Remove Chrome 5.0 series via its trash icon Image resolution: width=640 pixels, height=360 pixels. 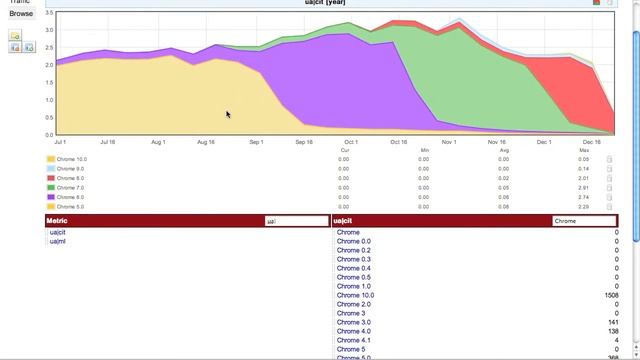[609, 207]
